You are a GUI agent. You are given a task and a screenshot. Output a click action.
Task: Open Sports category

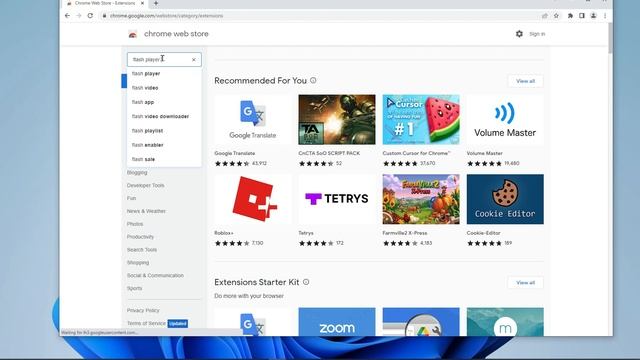coord(134,288)
